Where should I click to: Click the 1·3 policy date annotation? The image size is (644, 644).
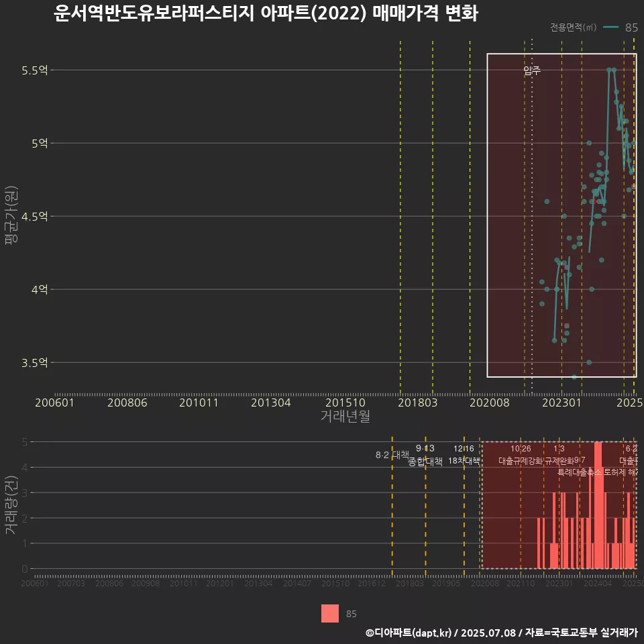click(559, 449)
